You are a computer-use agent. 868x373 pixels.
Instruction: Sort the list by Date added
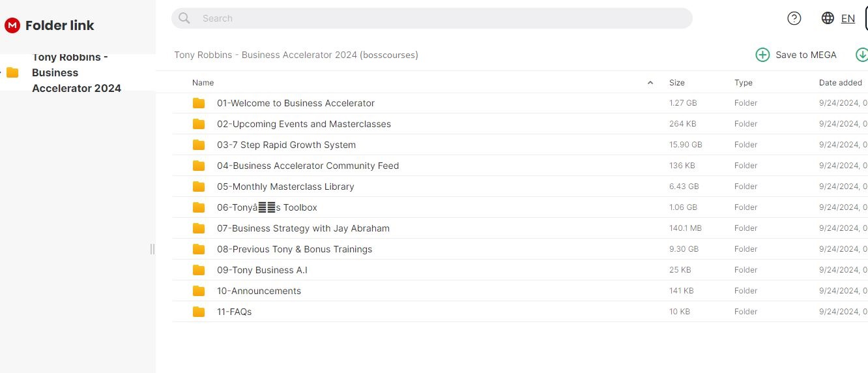point(840,83)
